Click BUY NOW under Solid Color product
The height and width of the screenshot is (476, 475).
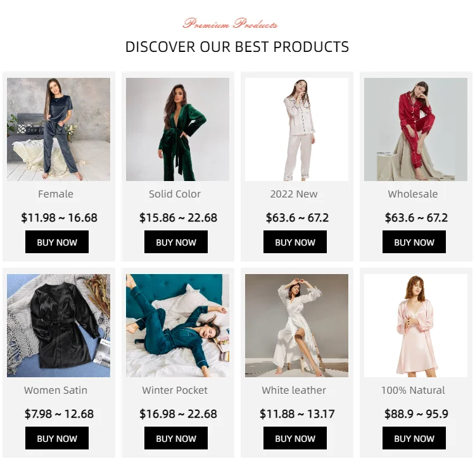(x=176, y=242)
